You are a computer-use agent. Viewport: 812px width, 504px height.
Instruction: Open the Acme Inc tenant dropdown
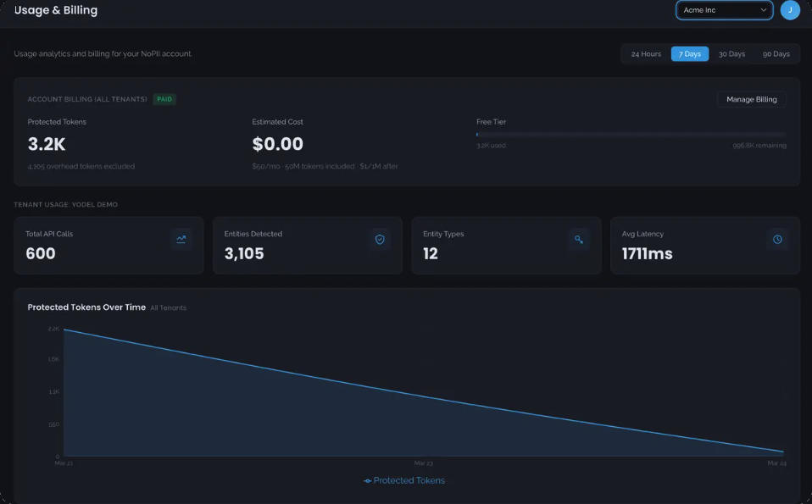724,10
